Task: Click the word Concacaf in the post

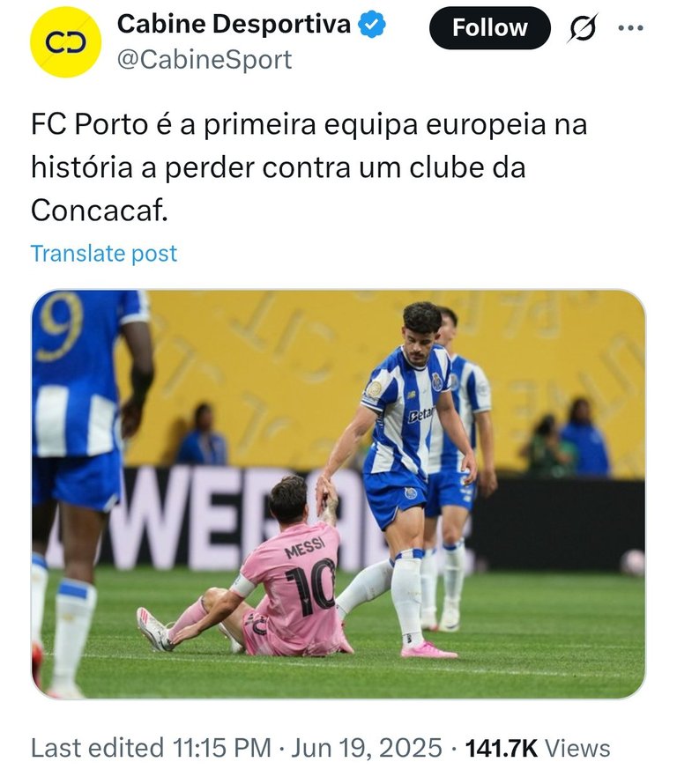Action: [100, 210]
